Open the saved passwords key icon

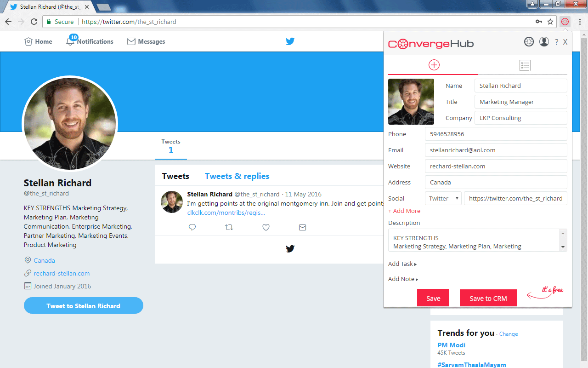(x=538, y=22)
